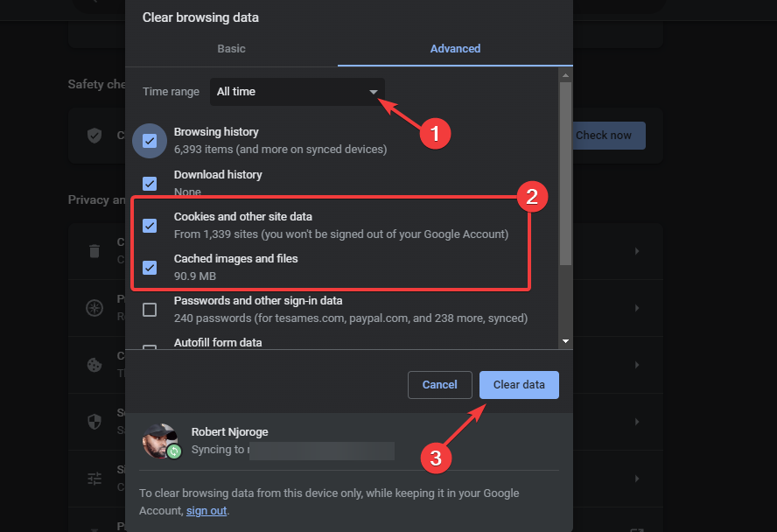This screenshot has width=777, height=532.
Task: Click the Safety check shield icon
Action: tap(94, 136)
